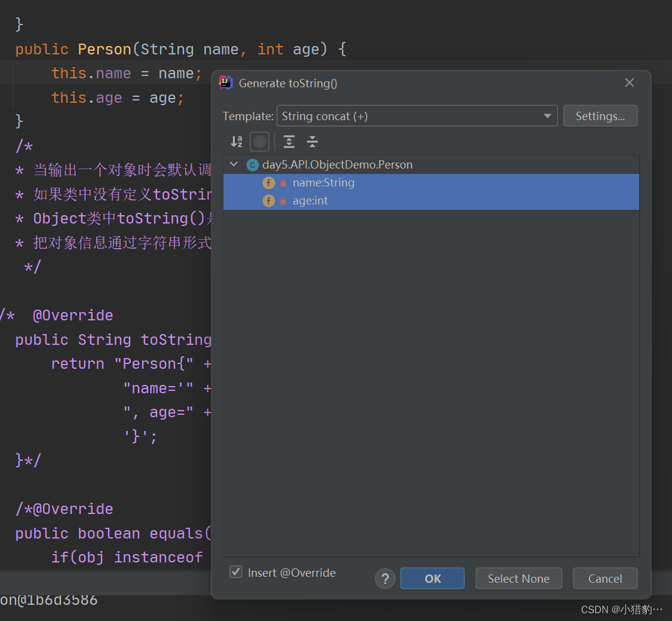Close the Generate toString() dialog

click(x=629, y=83)
